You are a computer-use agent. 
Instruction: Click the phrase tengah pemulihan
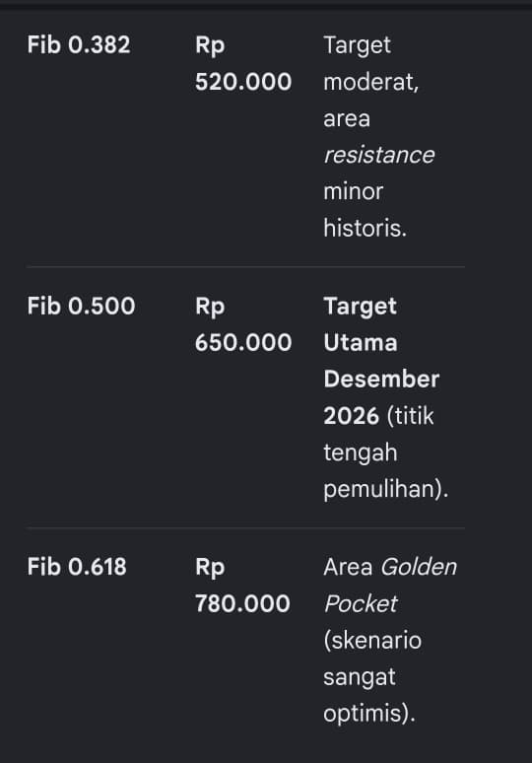coord(385,471)
